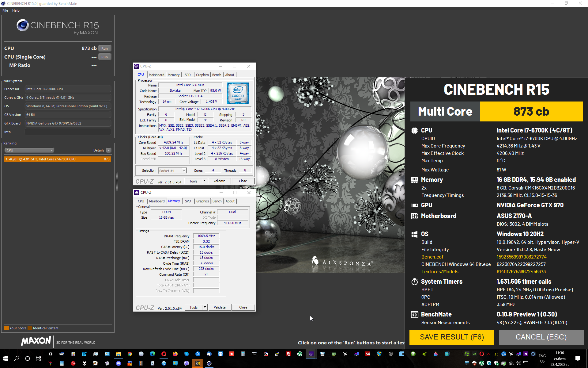Click Validate in lower CPU-Z window
Image resolution: width=588 pixels, height=368 pixels.
click(x=220, y=308)
